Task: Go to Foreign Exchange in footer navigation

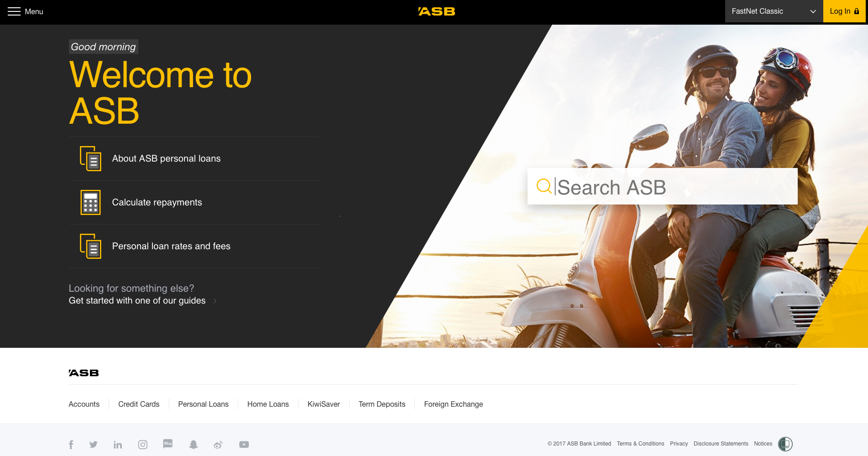Action: tap(453, 404)
